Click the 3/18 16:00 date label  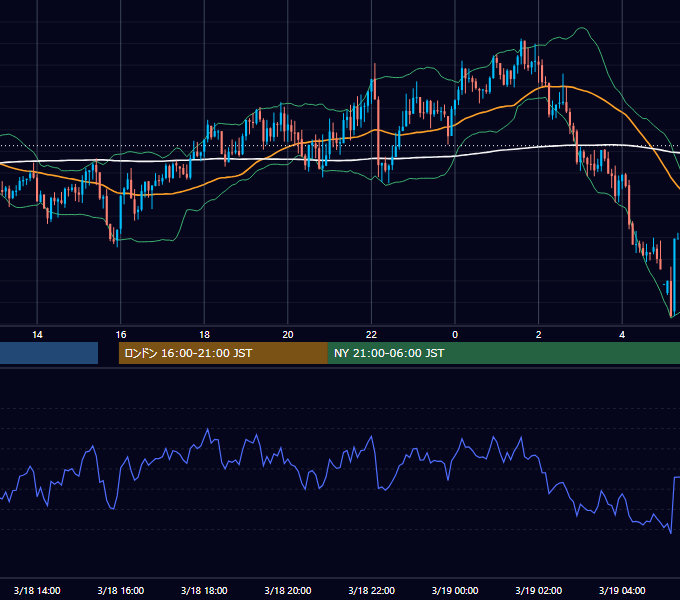click(x=121, y=590)
